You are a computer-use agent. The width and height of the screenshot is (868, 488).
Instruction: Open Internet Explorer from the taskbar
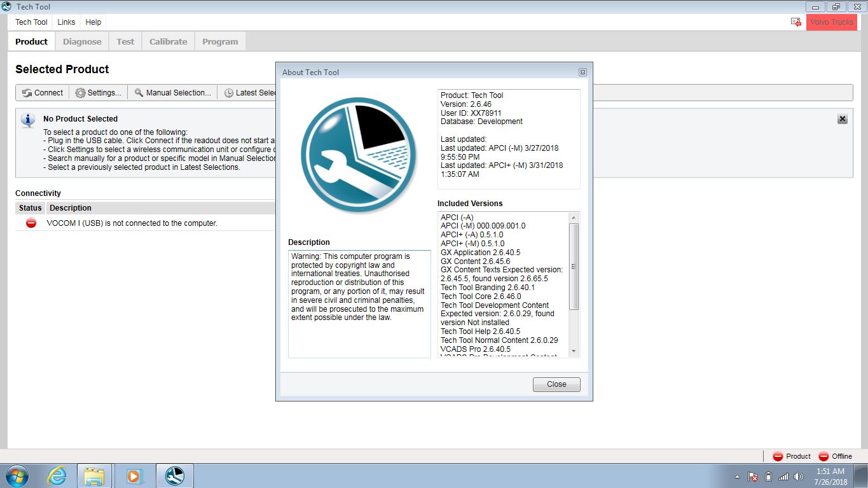(x=57, y=476)
